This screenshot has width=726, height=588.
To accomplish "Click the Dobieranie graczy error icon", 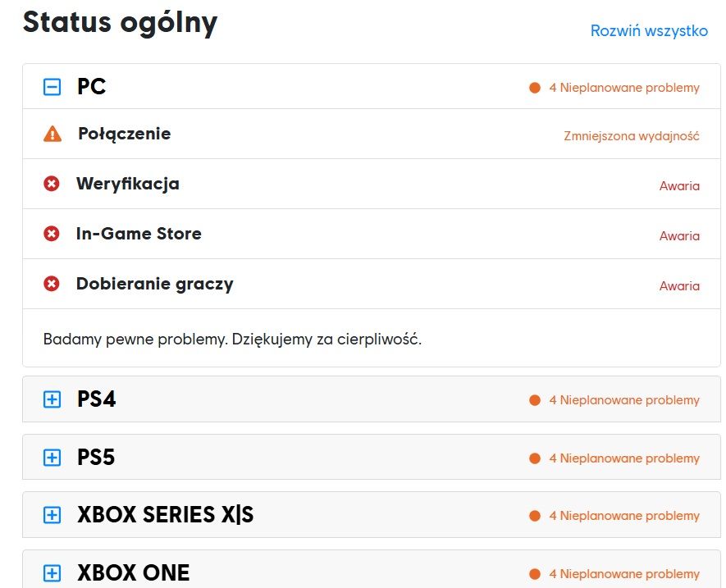I will [x=52, y=284].
